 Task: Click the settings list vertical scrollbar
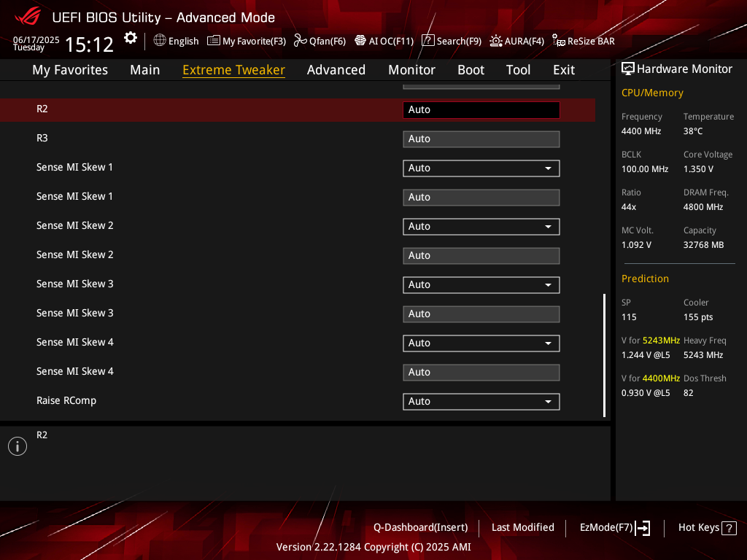(605, 355)
